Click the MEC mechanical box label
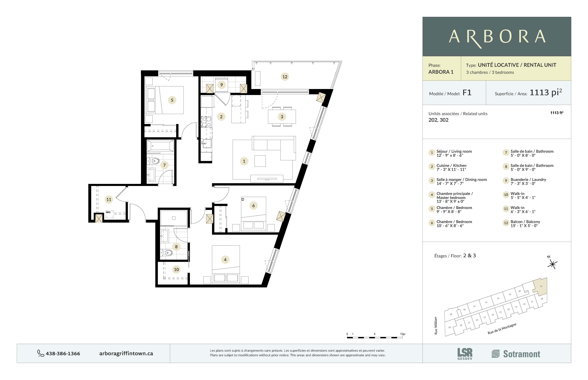Viewport: 588px width, 380px height. coord(108,212)
